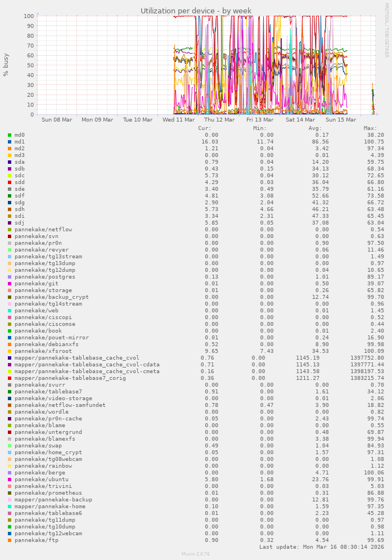The image size is (392, 560).
Task: Click the pannekake/ftp legend swatch
Action: point(10,540)
